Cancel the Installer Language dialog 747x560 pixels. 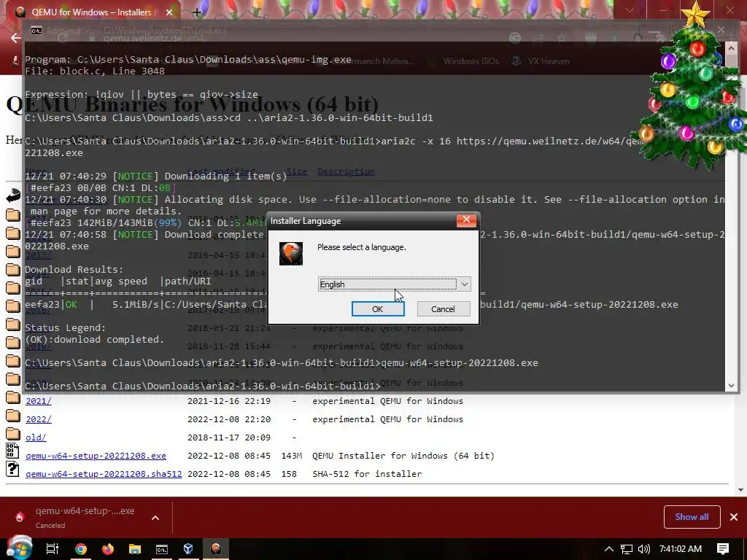[x=443, y=309]
